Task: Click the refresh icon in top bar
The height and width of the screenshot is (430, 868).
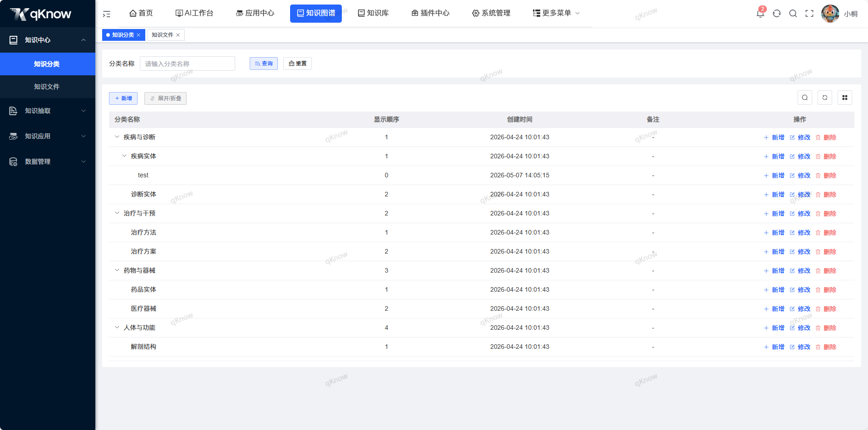Action: 777,14
